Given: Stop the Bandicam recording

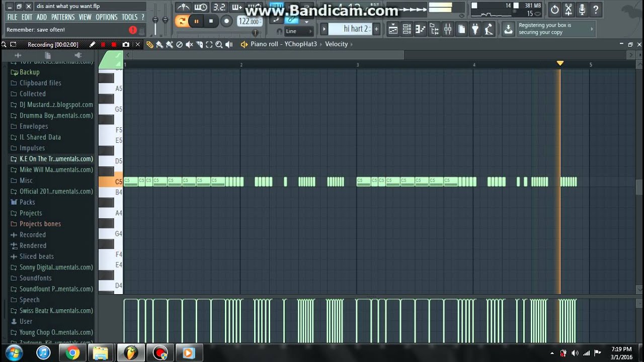Looking at the screenshot, I should (114, 45).
